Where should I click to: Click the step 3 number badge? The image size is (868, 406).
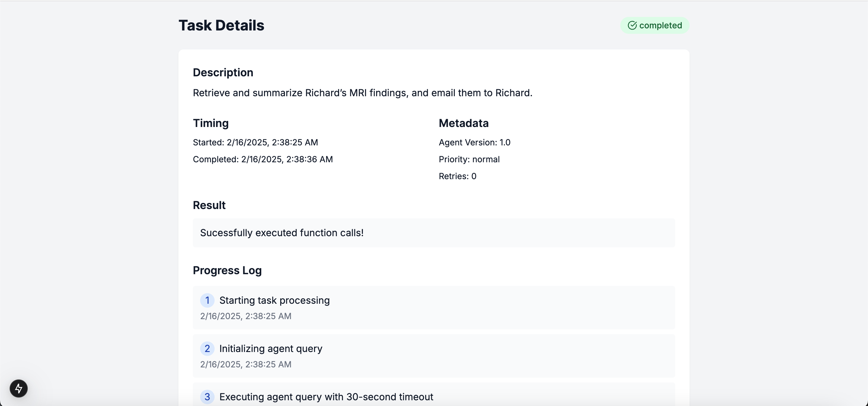(x=207, y=397)
